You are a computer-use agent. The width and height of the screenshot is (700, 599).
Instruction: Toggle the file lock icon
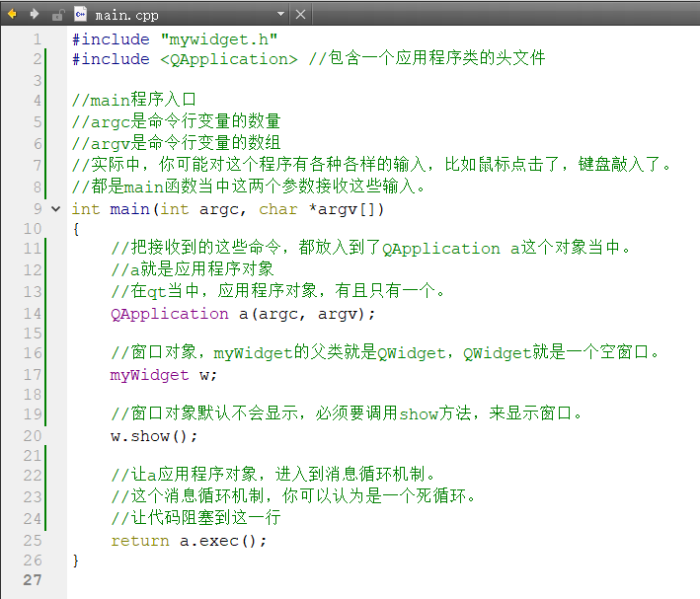point(58,15)
